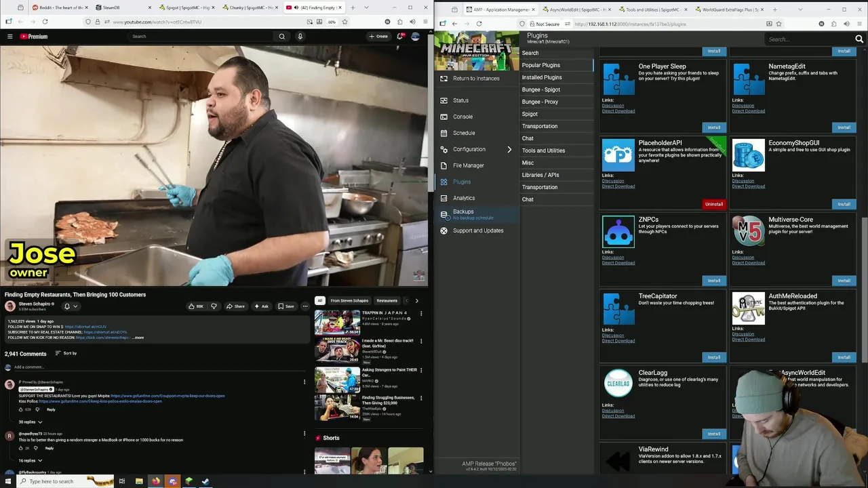Expand the 30 replies thread
The width and height of the screenshot is (868, 488).
[30, 422]
